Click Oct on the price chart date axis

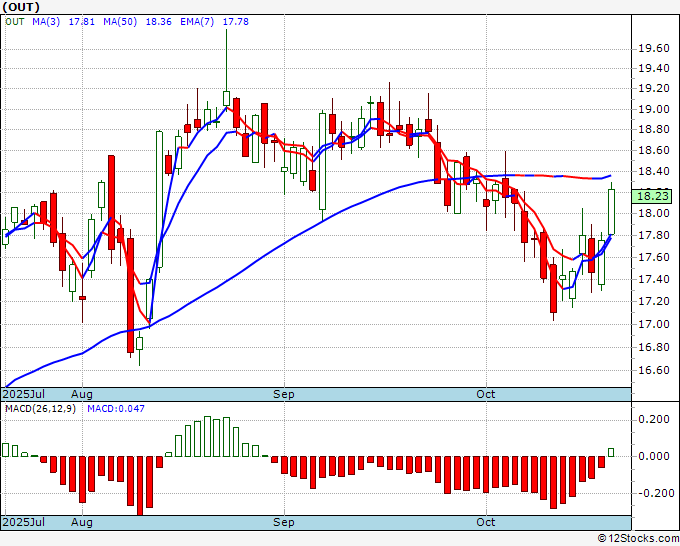coord(485,394)
